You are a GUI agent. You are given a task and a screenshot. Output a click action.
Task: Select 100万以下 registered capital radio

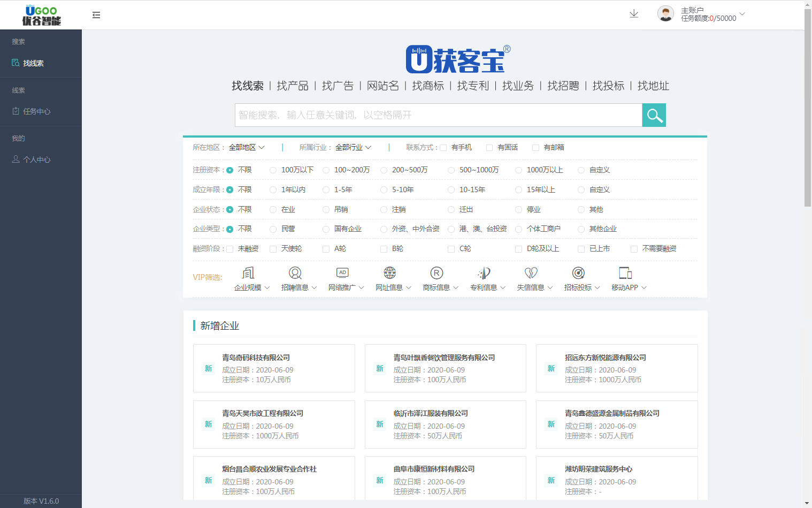pos(273,170)
